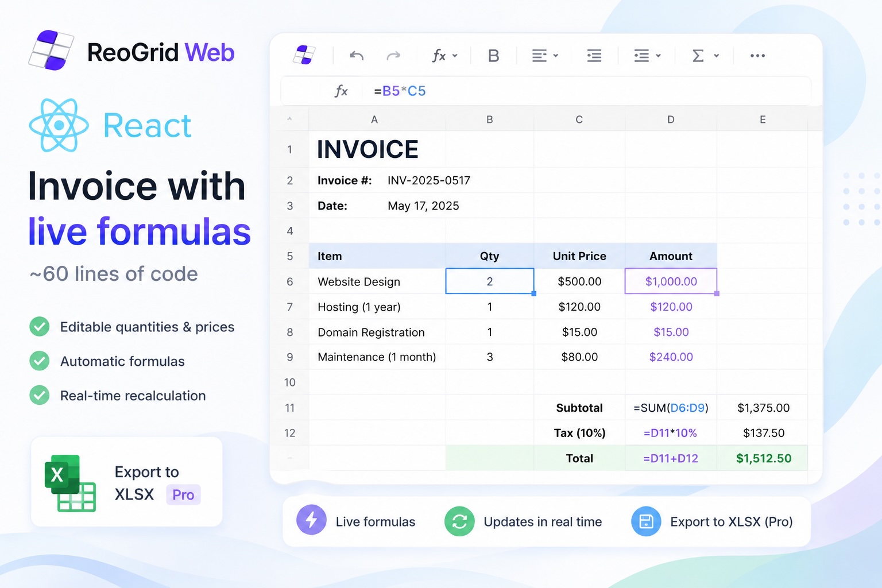Select the $120.00 unit price for Hosting

(579, 307)
